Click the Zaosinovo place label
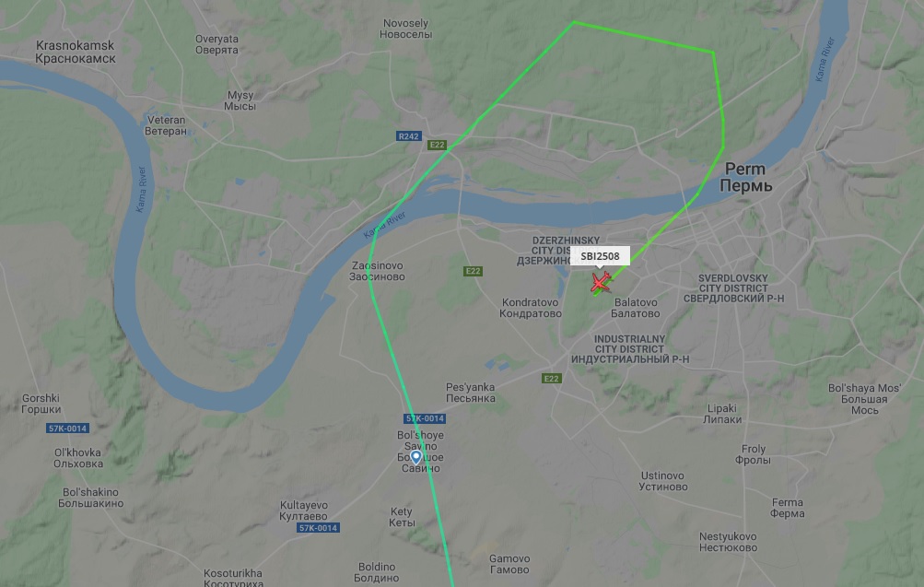This screenshot has width=924, height=587. coord(377,271)
